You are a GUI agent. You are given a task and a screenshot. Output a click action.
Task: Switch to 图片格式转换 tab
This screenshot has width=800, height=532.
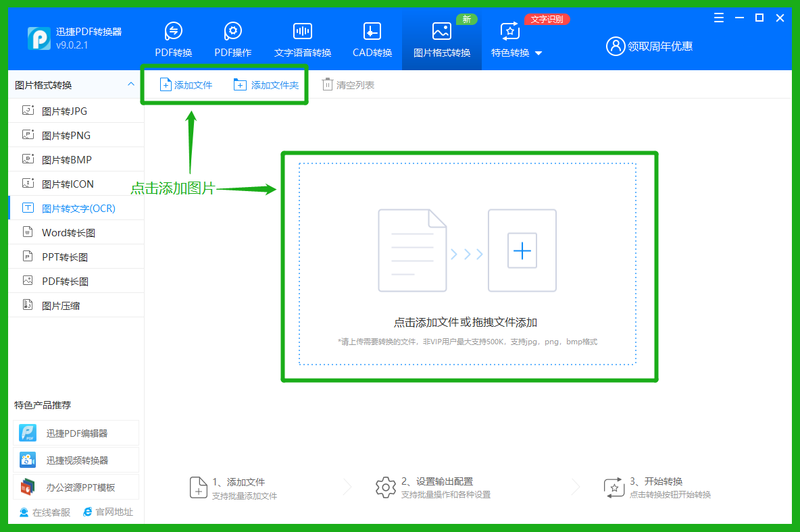click(x=441, y=39)
